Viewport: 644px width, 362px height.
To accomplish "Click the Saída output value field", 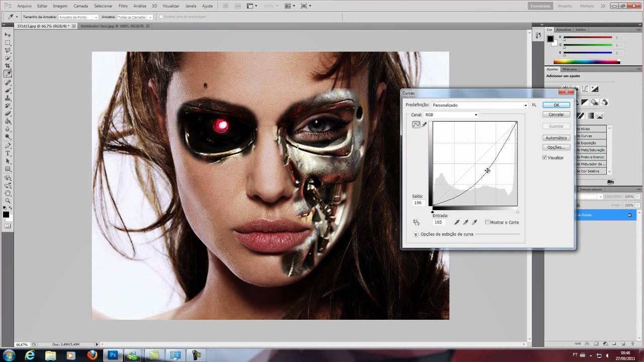I will pyautogui.click(x=418, y=203).
